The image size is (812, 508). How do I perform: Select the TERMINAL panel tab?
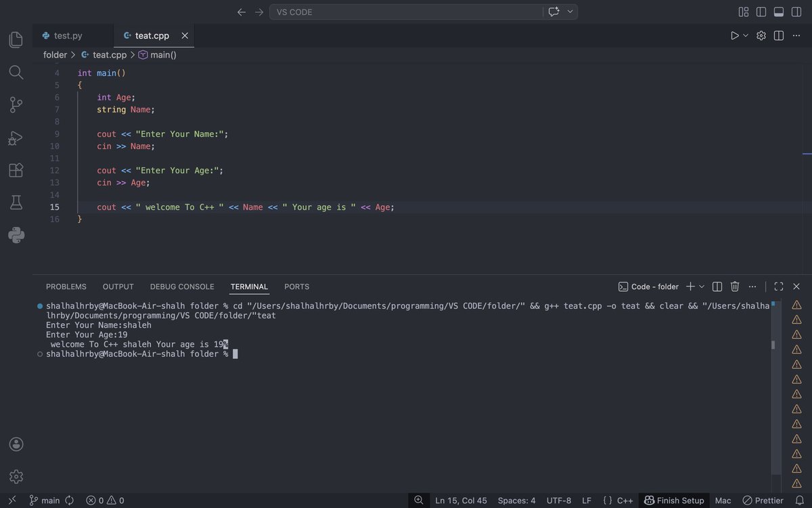point(249,287)
